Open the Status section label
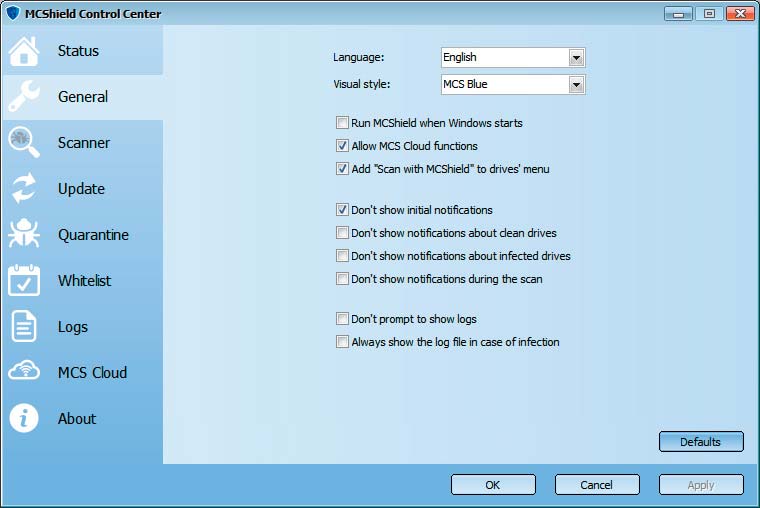760x508 pixels. [78, 51]
